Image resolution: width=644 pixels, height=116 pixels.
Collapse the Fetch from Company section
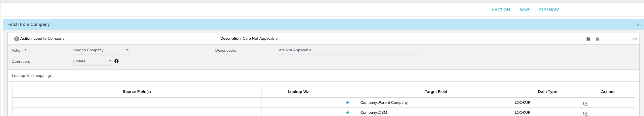(639, 25)
